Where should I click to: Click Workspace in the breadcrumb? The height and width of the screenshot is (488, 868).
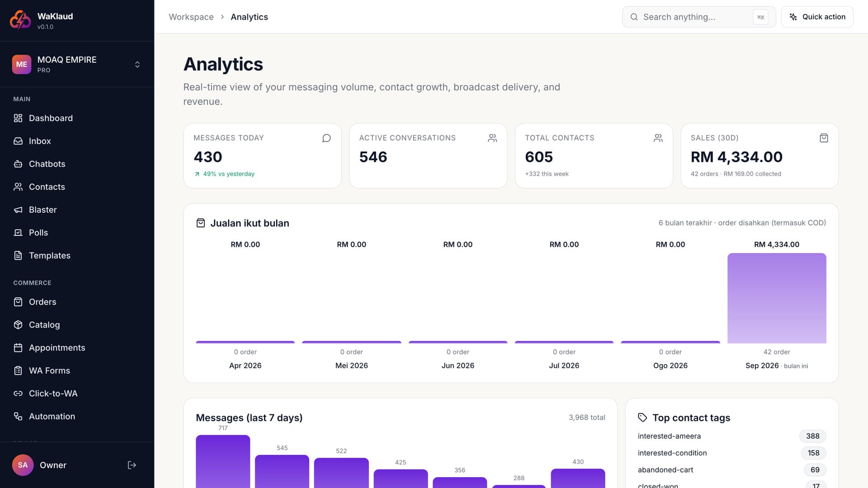191,17
